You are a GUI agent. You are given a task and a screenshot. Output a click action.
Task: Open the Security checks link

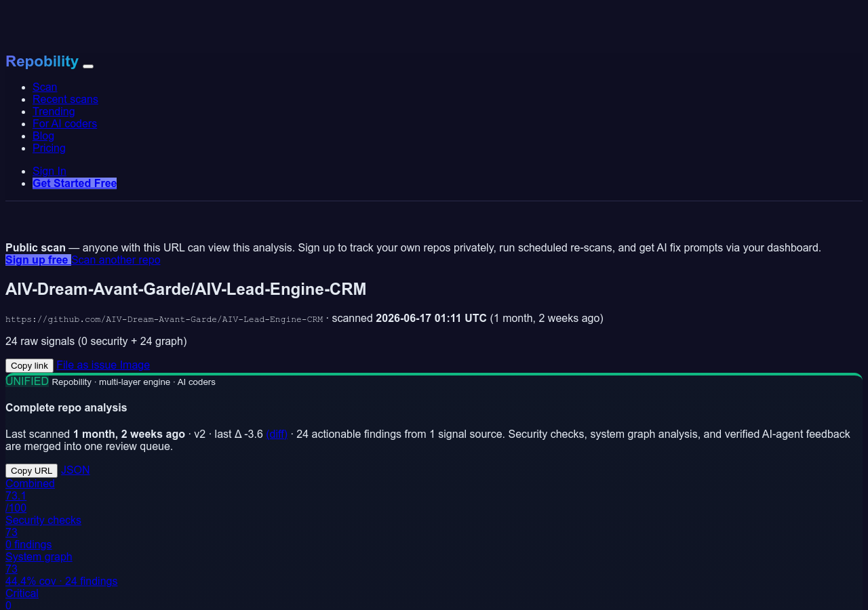(43, 520)
